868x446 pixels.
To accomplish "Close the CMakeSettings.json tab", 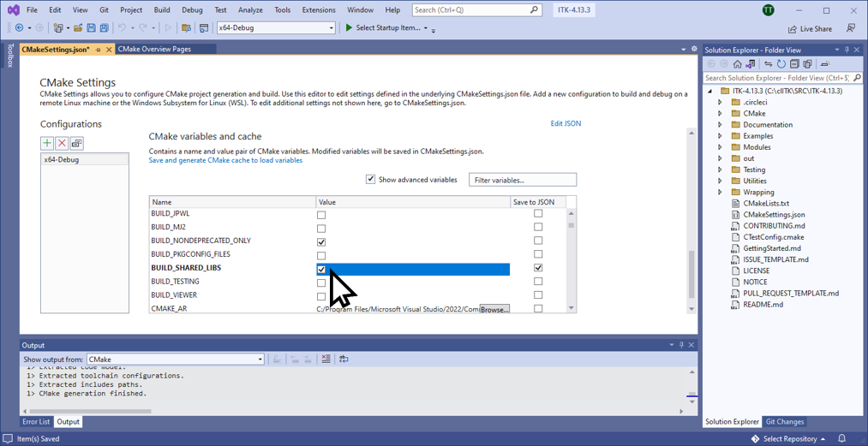I will (x=109, y=50).
